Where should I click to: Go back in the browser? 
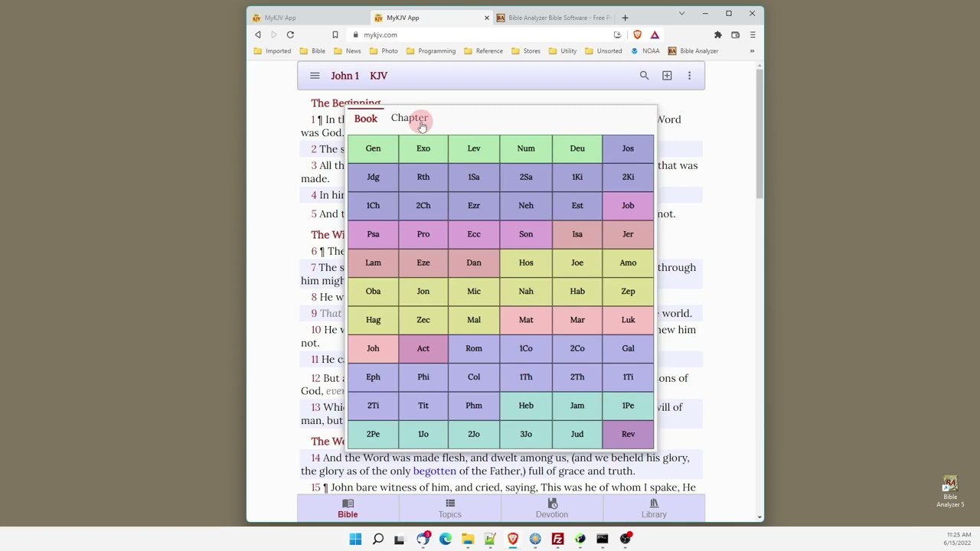[x=258, y=34]
